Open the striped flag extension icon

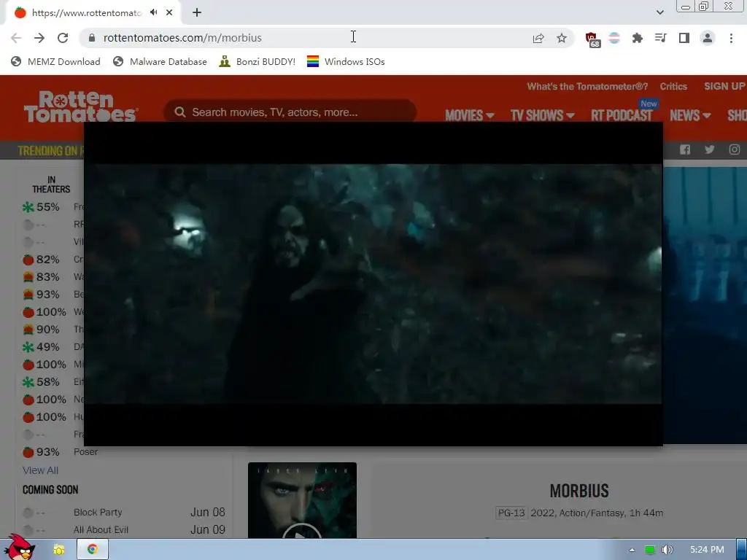pyautogui.click(x=614, y=38)
